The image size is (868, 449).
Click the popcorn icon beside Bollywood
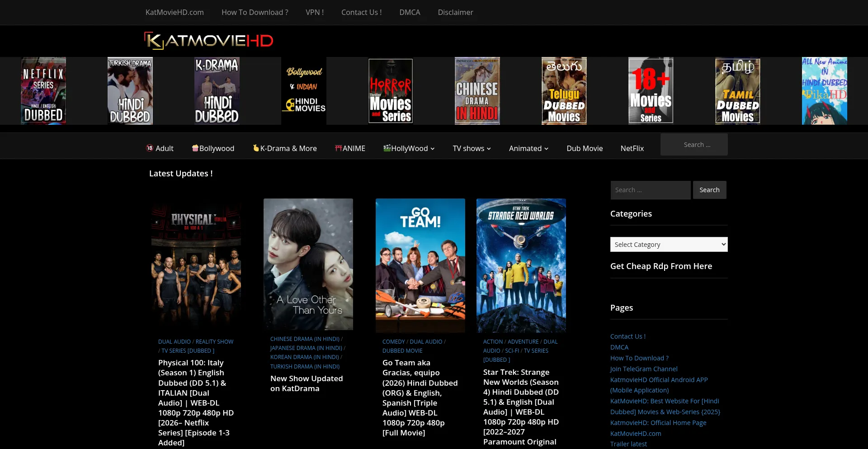point(195,148)
